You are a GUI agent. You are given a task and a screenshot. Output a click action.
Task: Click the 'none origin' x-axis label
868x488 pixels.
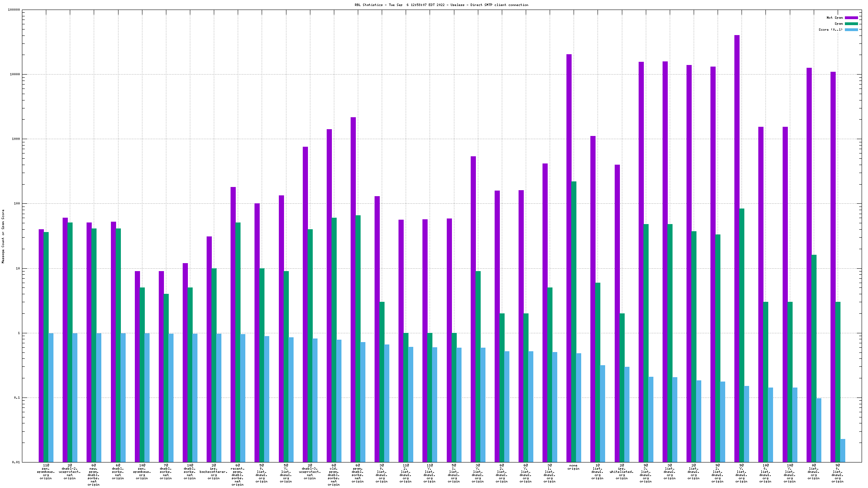(573, 467)
